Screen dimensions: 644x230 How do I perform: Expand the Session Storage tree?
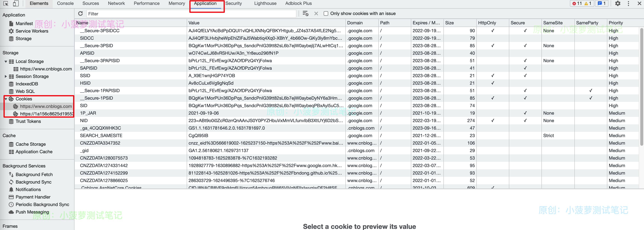pos(6,76)
